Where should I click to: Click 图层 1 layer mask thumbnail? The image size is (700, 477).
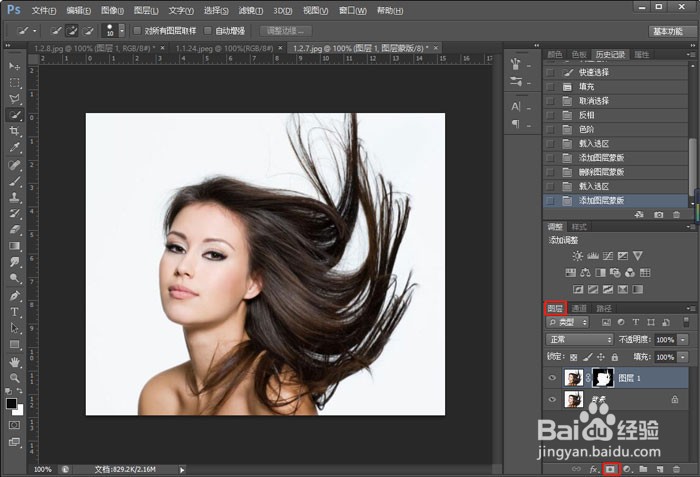(x=603, y=378)
